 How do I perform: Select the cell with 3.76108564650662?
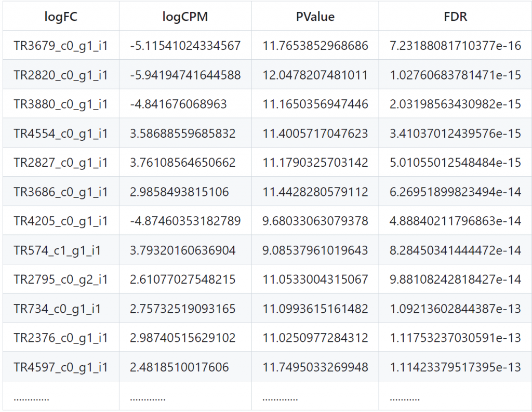182,163
